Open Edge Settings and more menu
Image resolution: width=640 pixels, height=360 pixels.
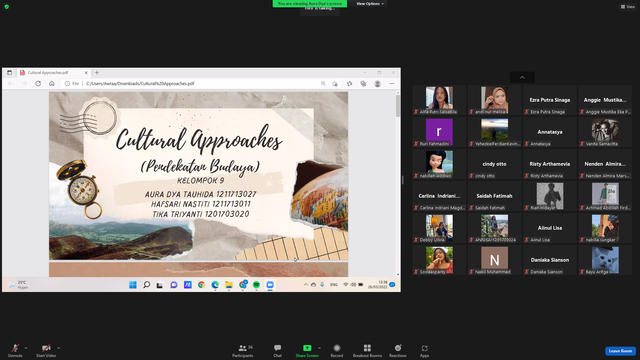(392, 83)
